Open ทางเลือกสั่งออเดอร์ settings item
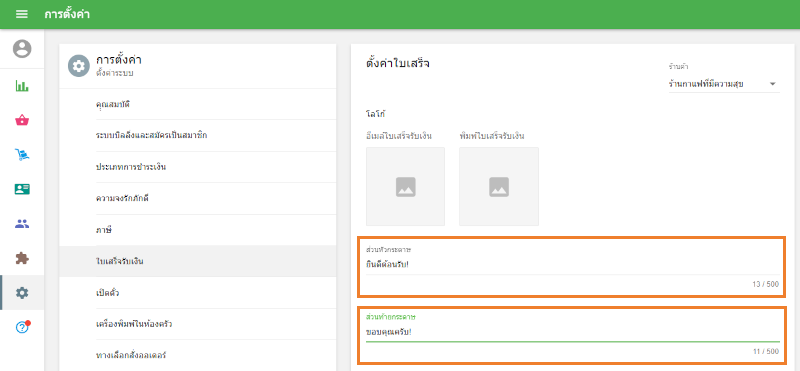The width and height of the screenshot is (800, 371). tap(197, 355)
